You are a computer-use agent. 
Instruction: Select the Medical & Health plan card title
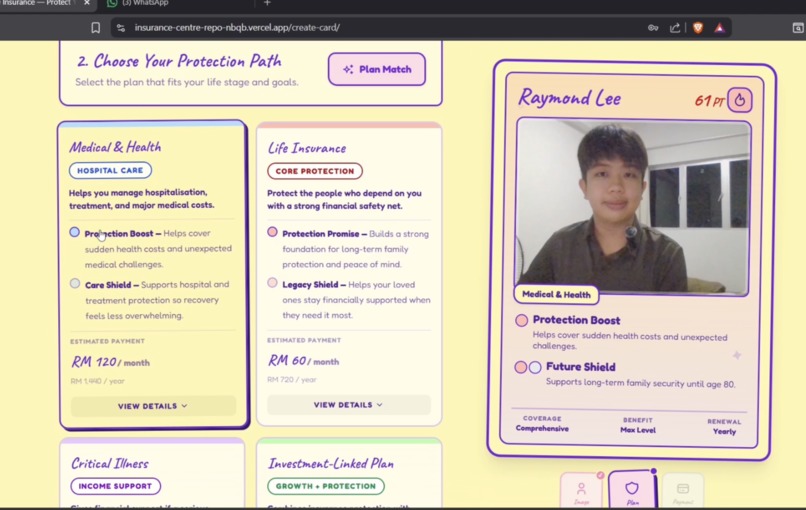[116, 148]
